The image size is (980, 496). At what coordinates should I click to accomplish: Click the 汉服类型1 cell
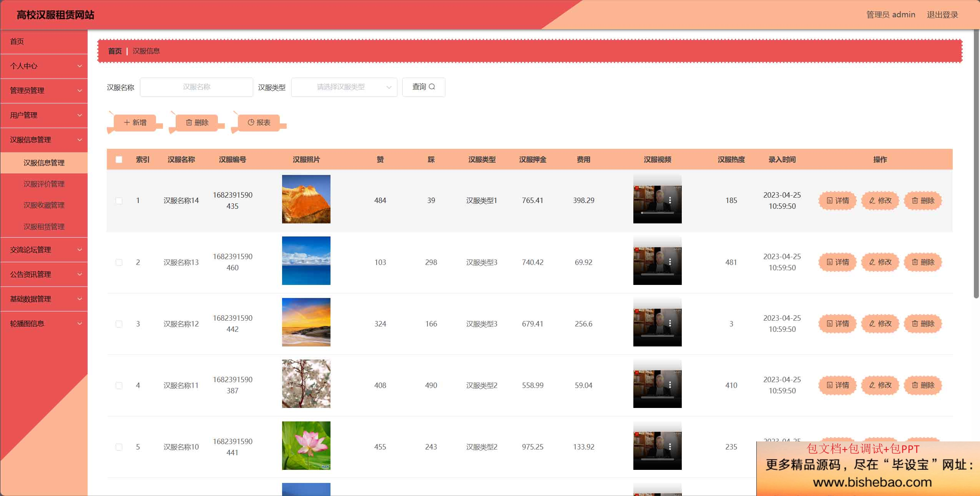[482, 200]
